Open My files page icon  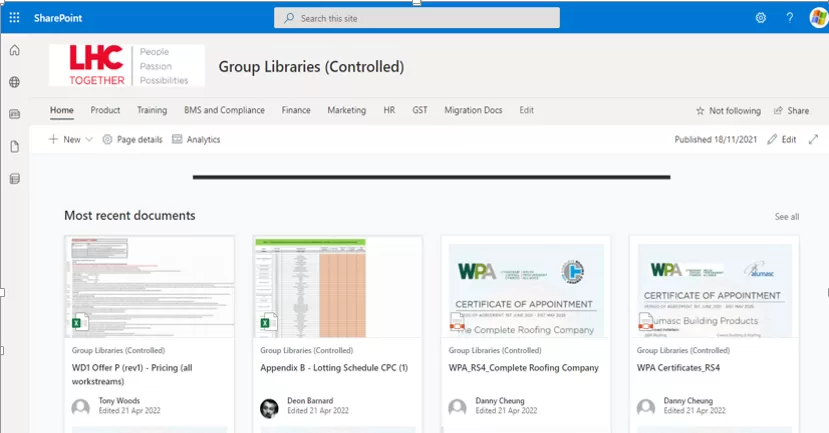tap(14, 147)
